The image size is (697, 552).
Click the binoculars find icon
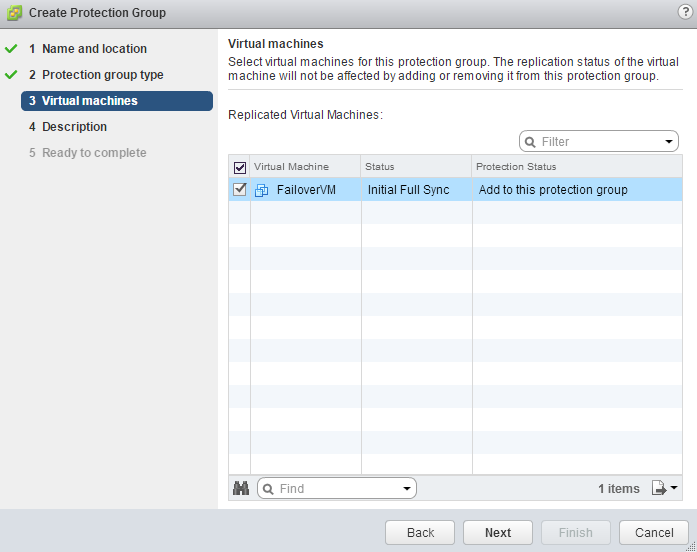tap(240, 489)
